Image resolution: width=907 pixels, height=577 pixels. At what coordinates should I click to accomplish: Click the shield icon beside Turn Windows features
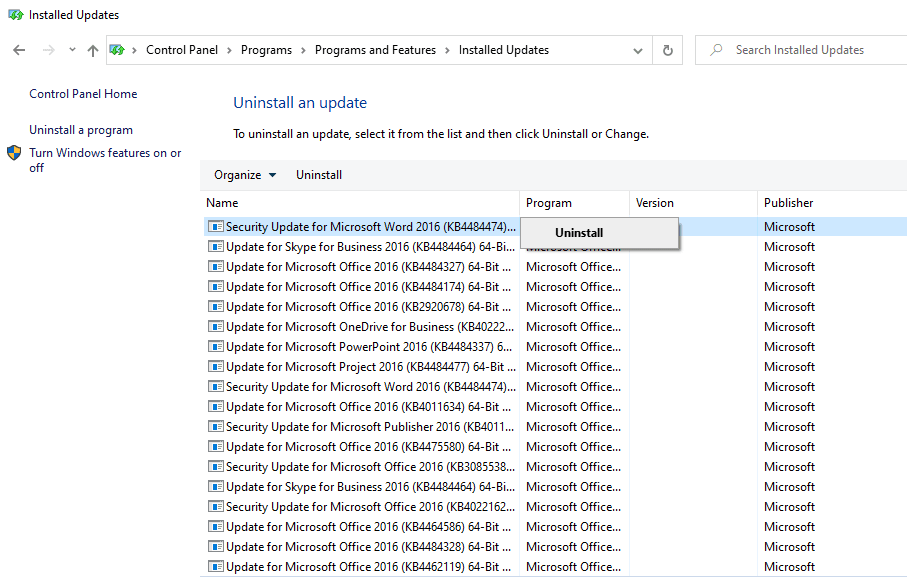point(13,153)
